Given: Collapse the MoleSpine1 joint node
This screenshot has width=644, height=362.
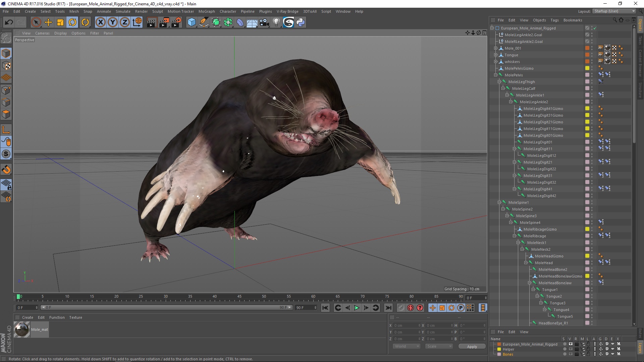Looking at the screenshot, I should pyautogui.click(x=499, y=202).
